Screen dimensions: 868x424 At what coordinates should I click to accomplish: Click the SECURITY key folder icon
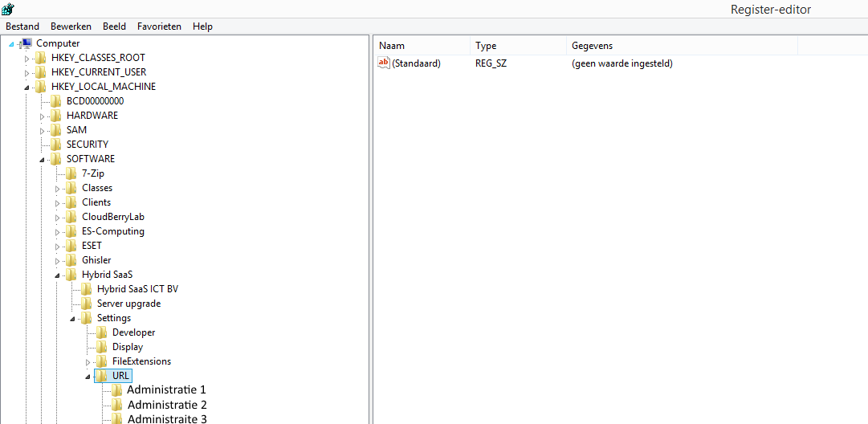[56, 145]
